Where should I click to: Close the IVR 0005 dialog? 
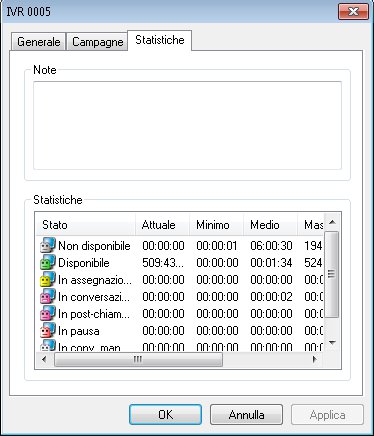click(x=353, y=12)
